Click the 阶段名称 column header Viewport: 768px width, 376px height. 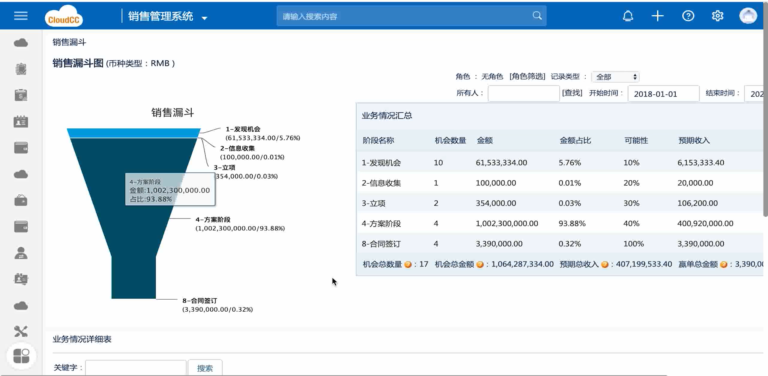pyautogui.click(x=378, y=141)
